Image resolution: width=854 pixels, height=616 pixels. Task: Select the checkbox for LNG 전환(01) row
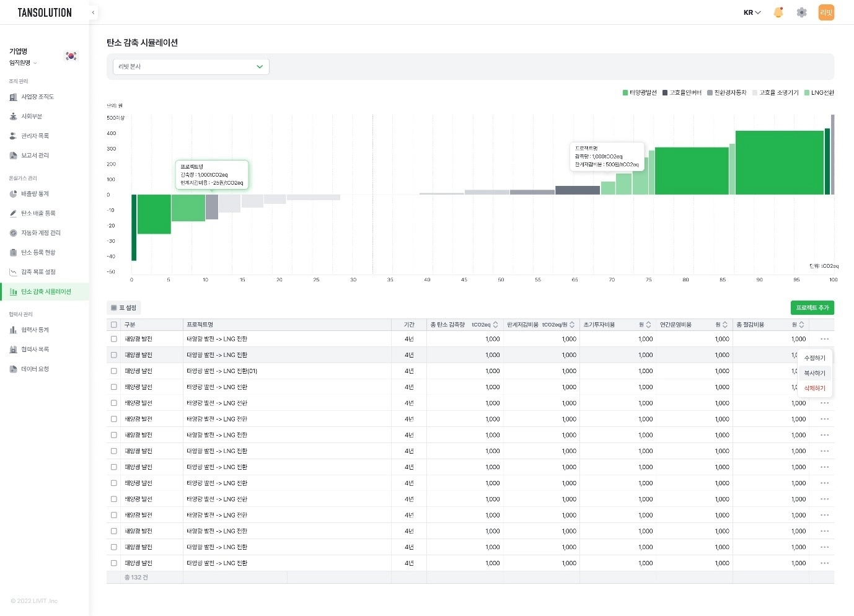pos(113,371)
